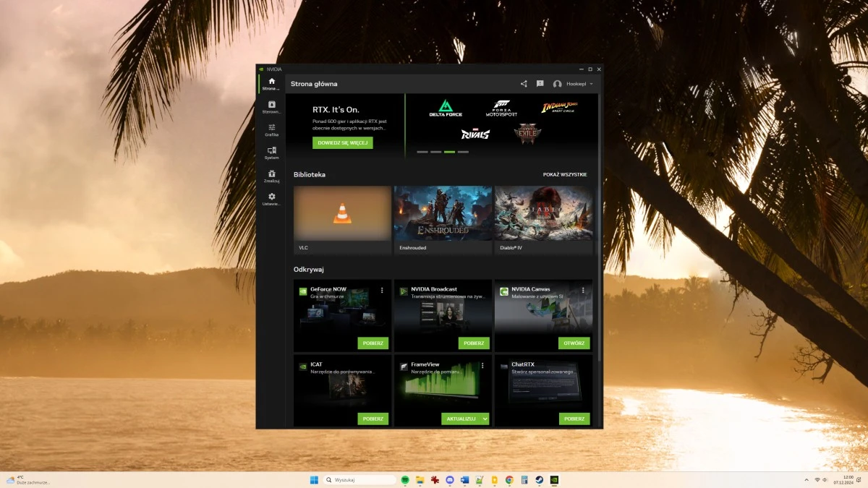
Task: Click the DOWIEDZ SIĘ WIĘCEJ button
Action: coord(342,142)
